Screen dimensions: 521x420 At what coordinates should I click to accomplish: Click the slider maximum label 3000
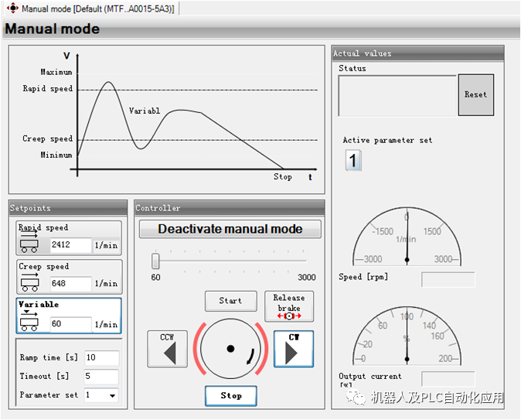307,277
